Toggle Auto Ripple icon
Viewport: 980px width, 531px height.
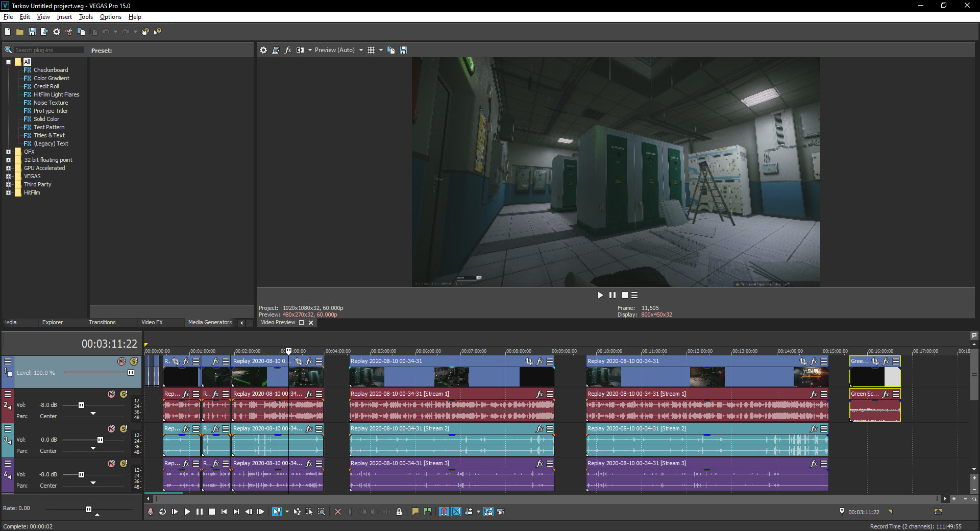pos(469,512)
